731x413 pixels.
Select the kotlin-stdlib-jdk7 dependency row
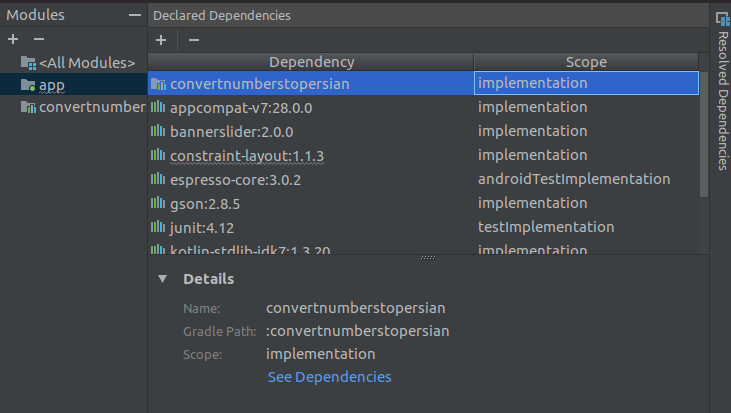[x=423, y=249]
